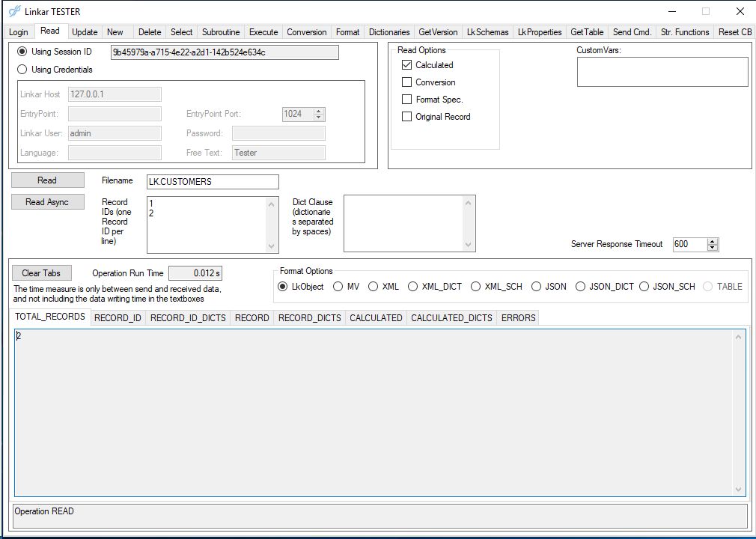Go to the Str. Functions tab

click(685, 32)
